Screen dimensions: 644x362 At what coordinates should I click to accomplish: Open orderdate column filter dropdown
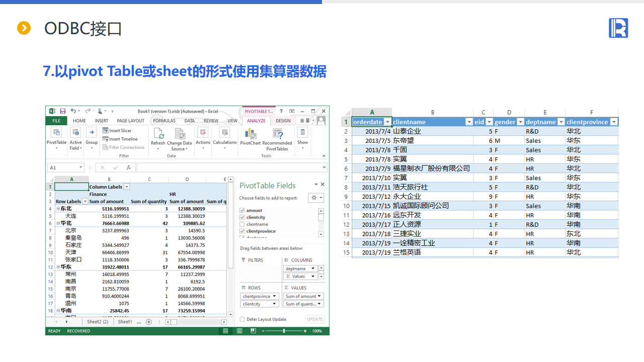387,122
